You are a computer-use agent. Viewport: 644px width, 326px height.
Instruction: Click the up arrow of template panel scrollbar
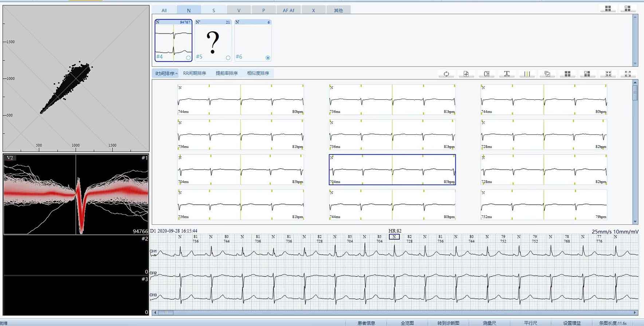click(x=635, y=17)
